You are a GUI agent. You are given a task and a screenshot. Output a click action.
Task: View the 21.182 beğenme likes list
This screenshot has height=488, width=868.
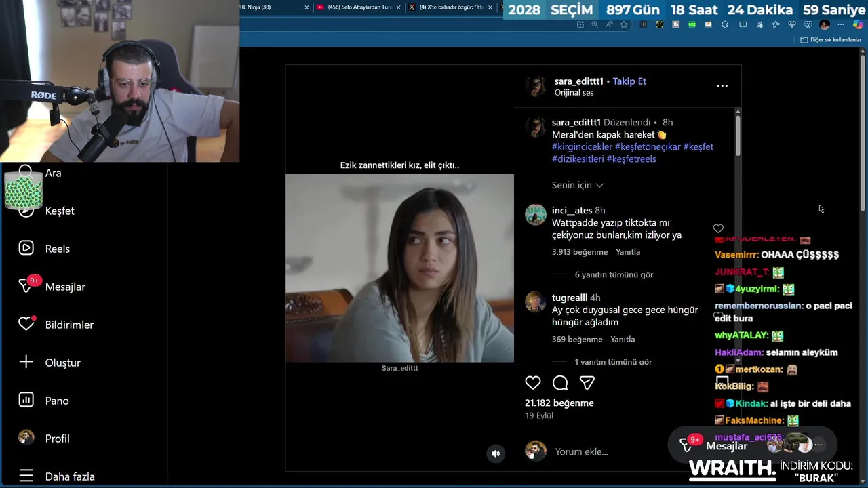[559, 403]
